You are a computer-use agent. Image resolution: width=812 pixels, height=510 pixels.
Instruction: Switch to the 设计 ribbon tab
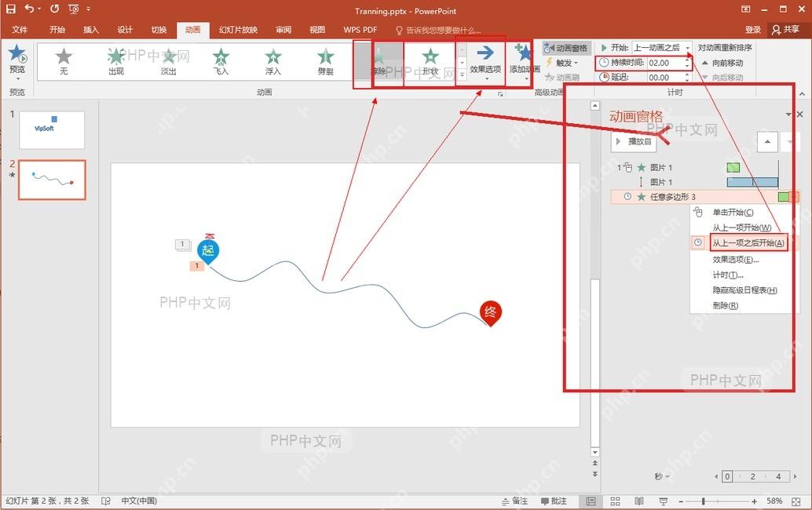coord(125,30)
